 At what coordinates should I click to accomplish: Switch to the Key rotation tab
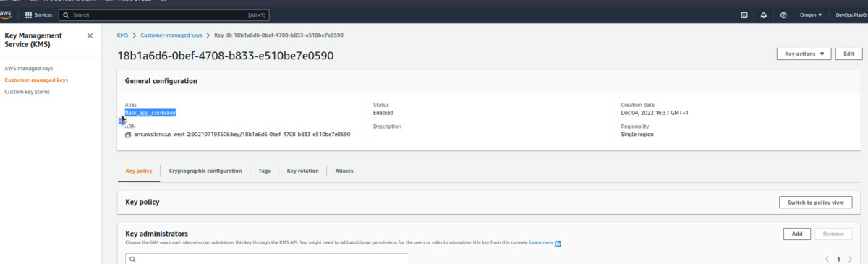point(302,171)
